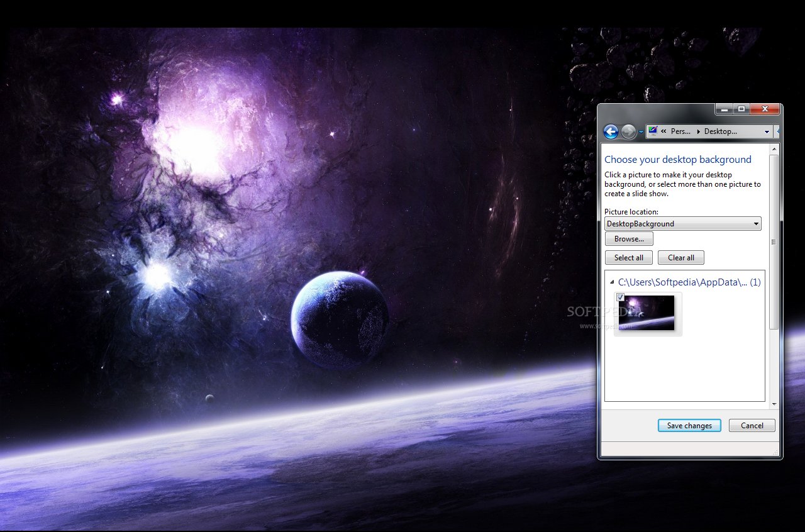Click the scrollbar up arrow

[774, 148]
